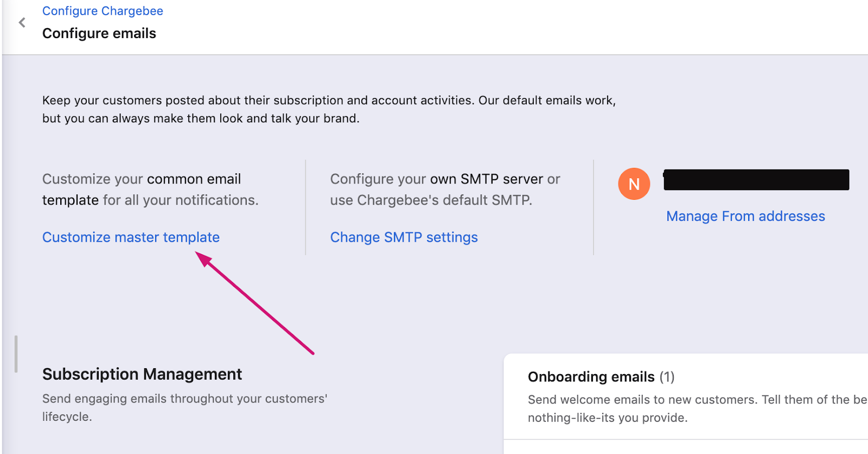Image resolution: width=868 pixels, height=454 pixels.
Task: Click the own SMTP server description text
Action: click(445, 190)
